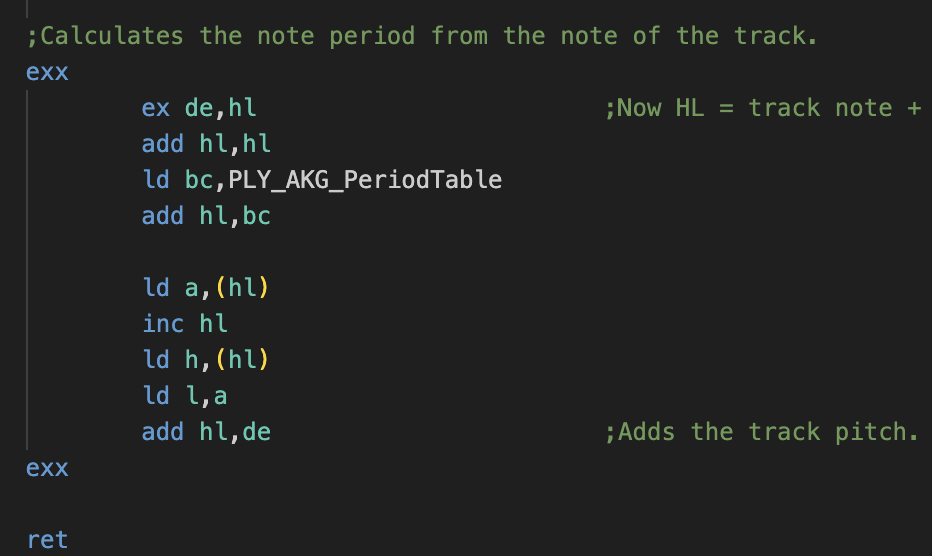
Task: Place cursor on the "add hl,bc" instruction
Action: point(206,216)
